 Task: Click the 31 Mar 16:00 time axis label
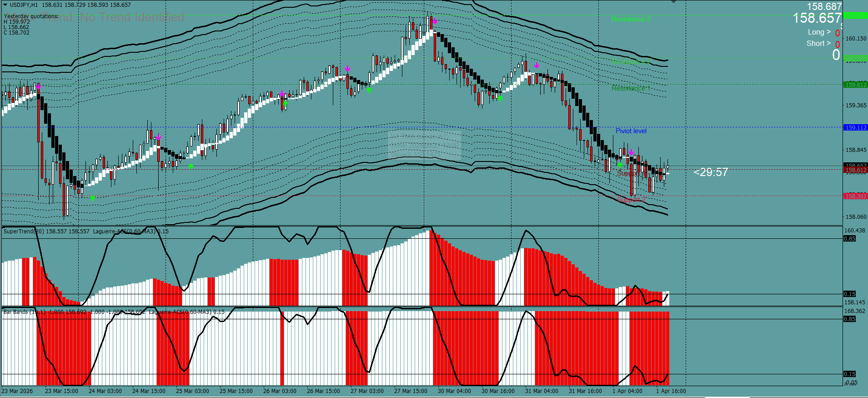point(585,391)
